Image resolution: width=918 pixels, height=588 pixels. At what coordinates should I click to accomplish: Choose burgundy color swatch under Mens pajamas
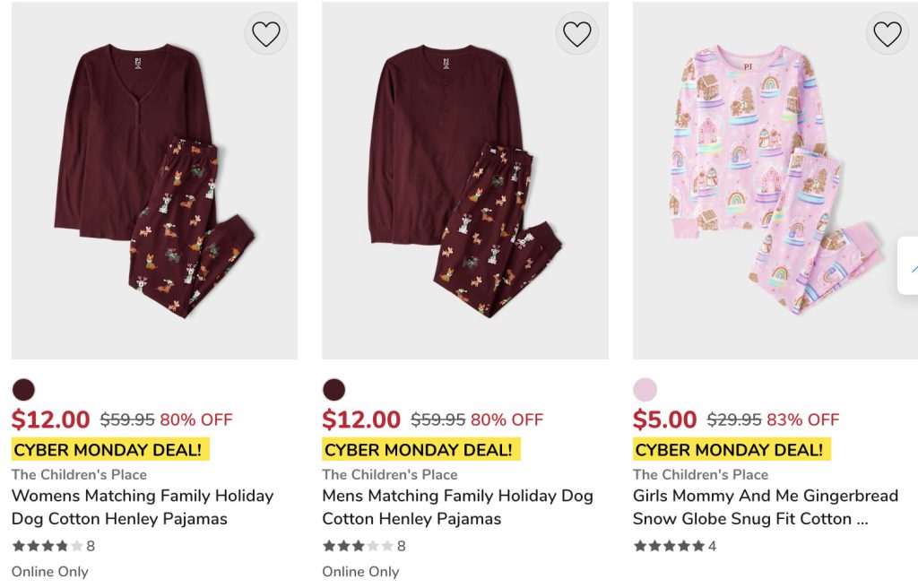tap(334, 390)
